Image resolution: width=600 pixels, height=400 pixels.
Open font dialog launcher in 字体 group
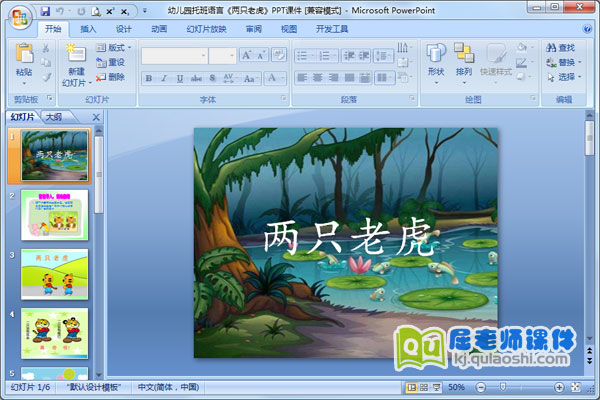point(284,98)
